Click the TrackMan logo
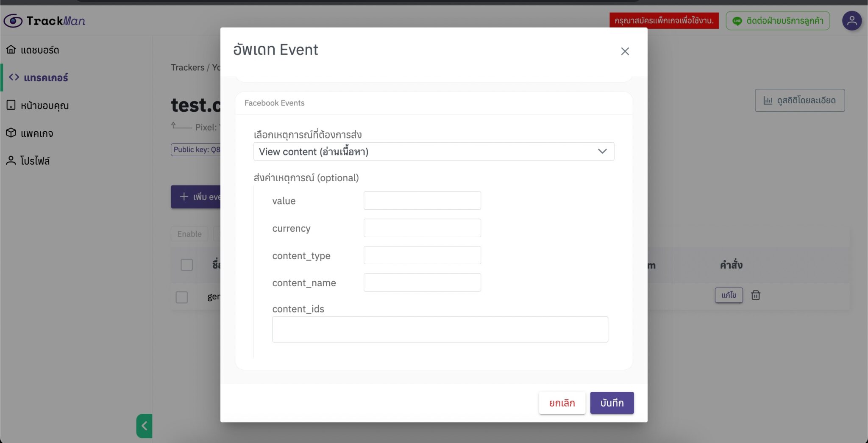 click(x=45, y=21)
